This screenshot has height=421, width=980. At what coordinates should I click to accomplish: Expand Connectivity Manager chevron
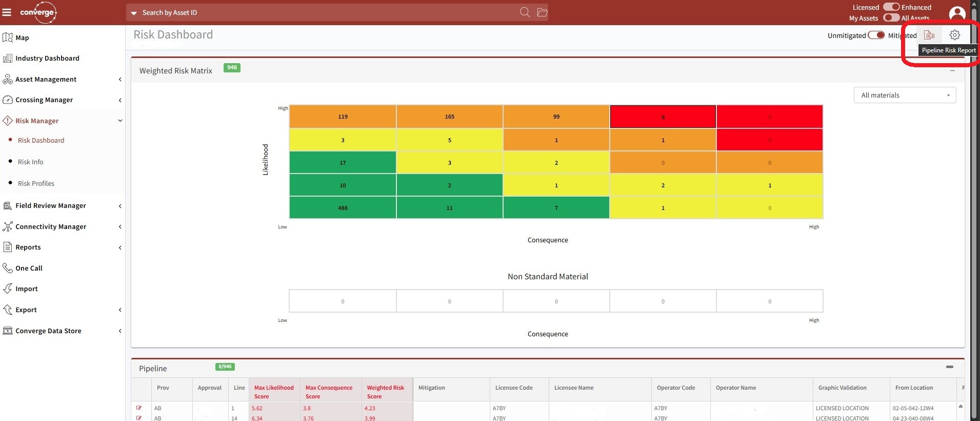click(120, 226)
